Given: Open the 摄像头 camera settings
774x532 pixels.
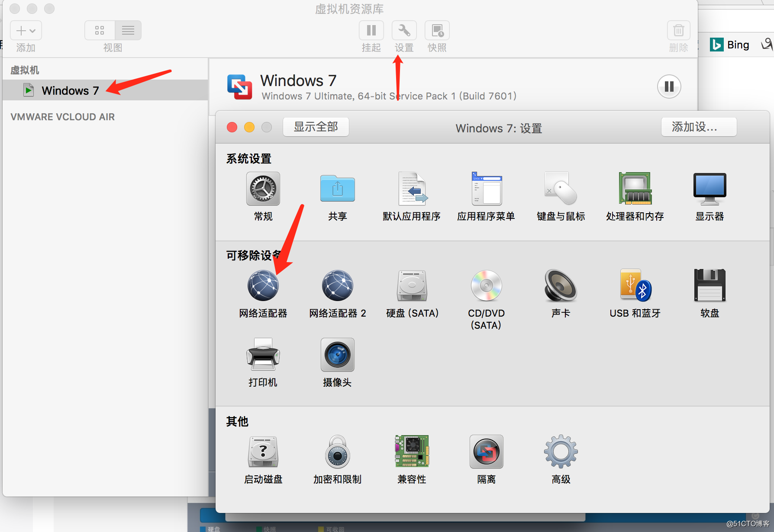Looking at the screenshot, I should 338,355.
